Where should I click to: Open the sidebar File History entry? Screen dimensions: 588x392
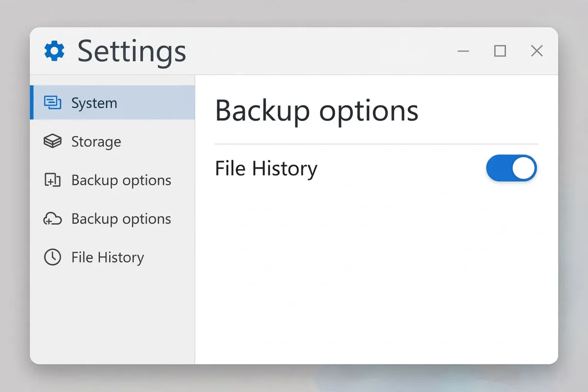tap(113, 257)
